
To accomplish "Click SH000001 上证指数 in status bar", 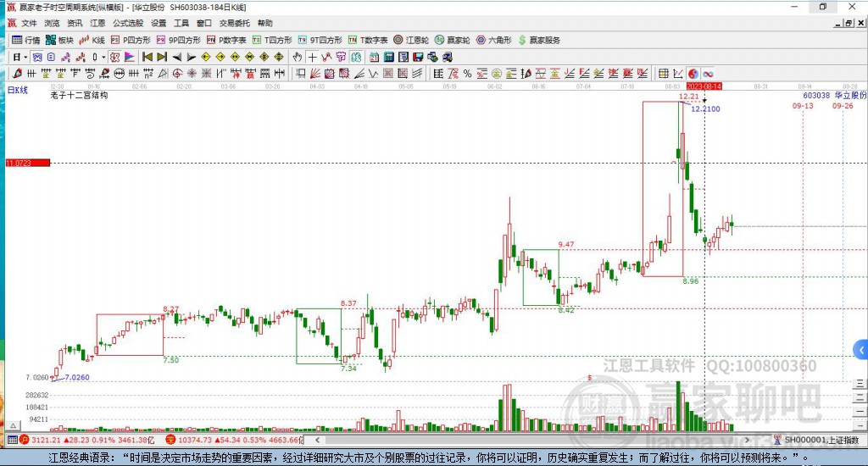I will [x=817, y=440].
